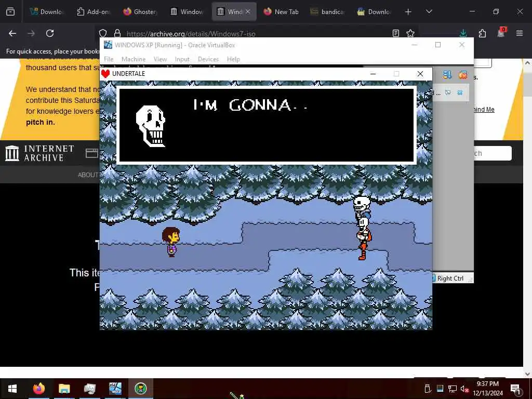
Task: Click the Papyrus skull portrait in dialogue box
Action: coord(151,126)
